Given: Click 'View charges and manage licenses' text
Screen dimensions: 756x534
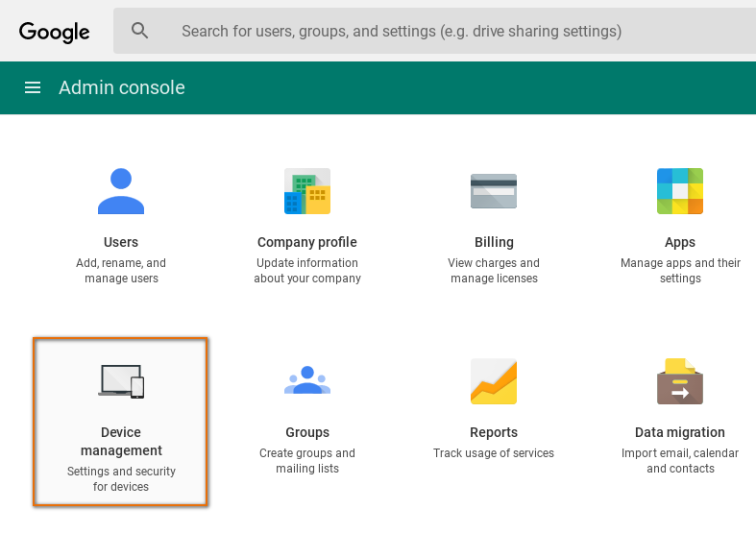Looking at the screenshot, I should tap(494, 271).
